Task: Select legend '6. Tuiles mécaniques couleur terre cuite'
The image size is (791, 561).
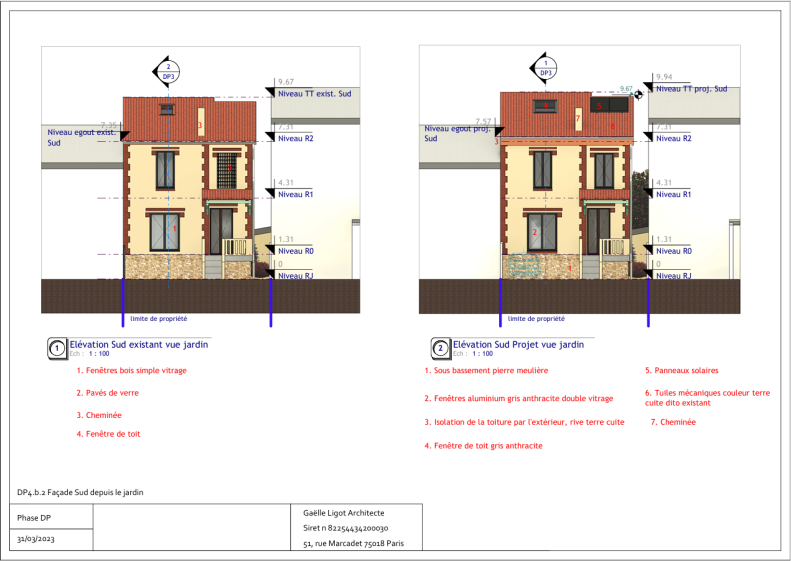Action: [708, 398]
